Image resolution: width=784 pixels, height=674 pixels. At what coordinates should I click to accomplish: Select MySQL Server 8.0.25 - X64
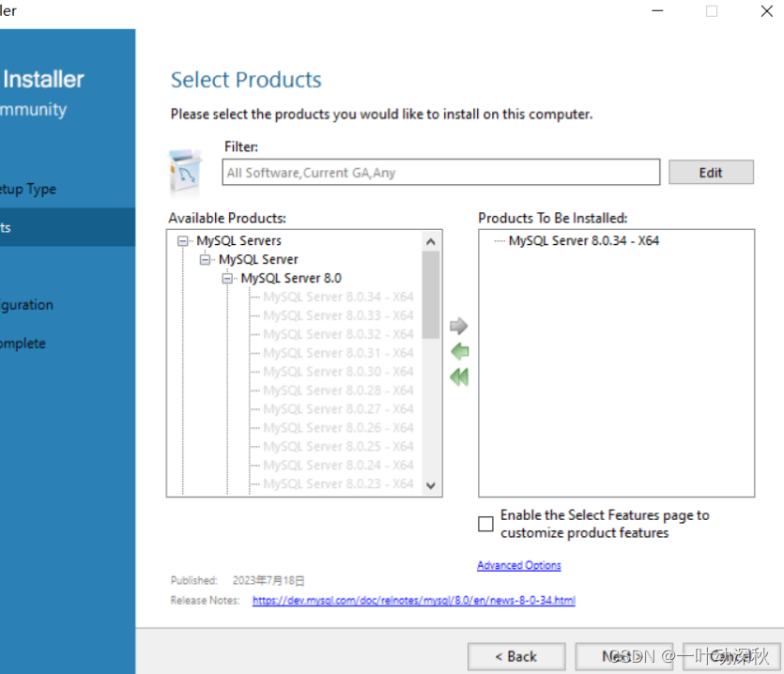click(x=338, y=447)
